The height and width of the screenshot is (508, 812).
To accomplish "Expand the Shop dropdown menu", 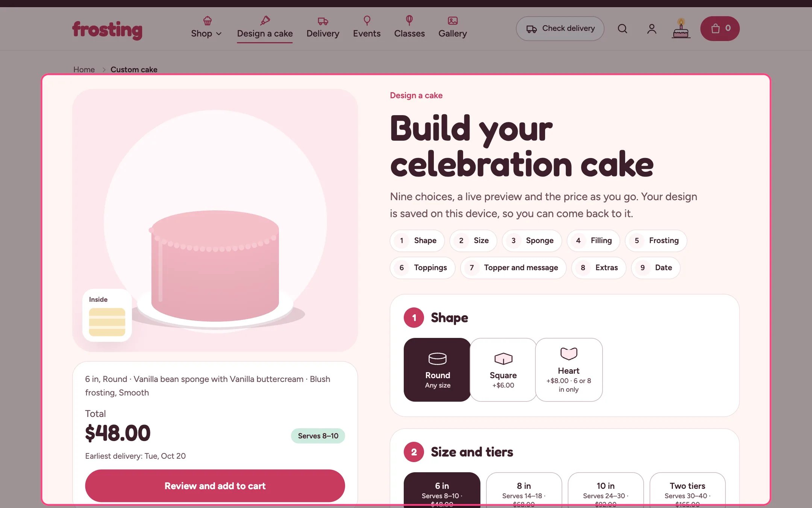I will coord(206,27).
